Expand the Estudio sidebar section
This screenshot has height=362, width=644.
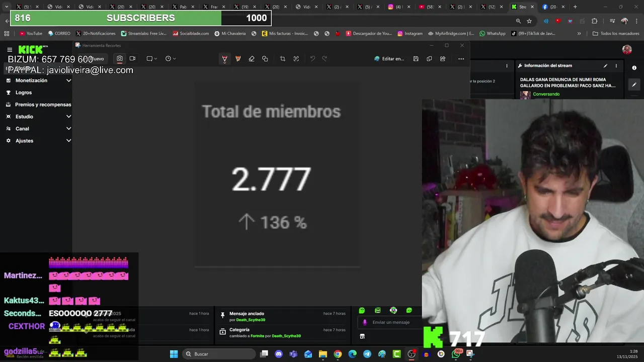click(38, 117)
